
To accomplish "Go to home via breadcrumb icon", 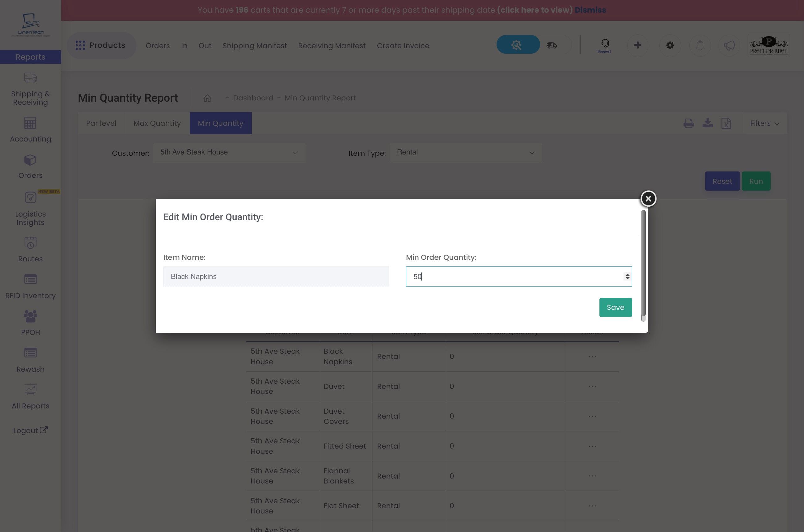I will tap(207, 98).
